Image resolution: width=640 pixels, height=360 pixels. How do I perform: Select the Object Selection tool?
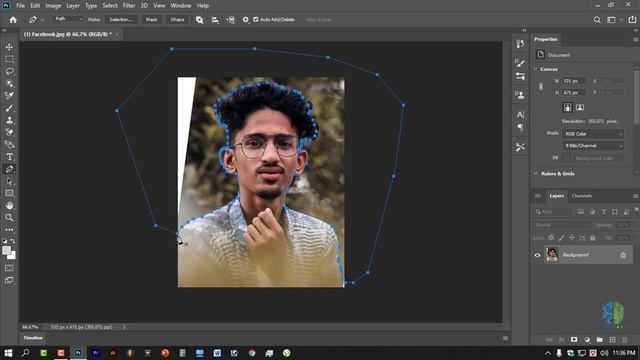click(x=9, y=84)
